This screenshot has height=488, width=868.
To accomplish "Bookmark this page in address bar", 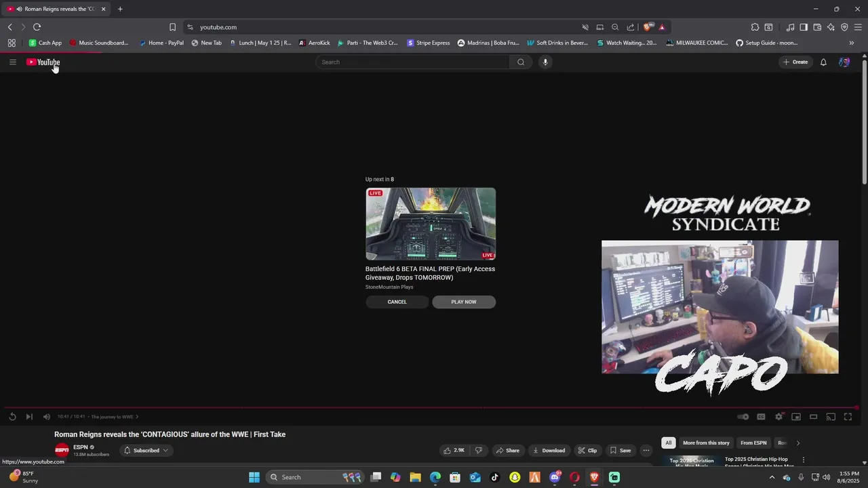I will coord(172,27).
